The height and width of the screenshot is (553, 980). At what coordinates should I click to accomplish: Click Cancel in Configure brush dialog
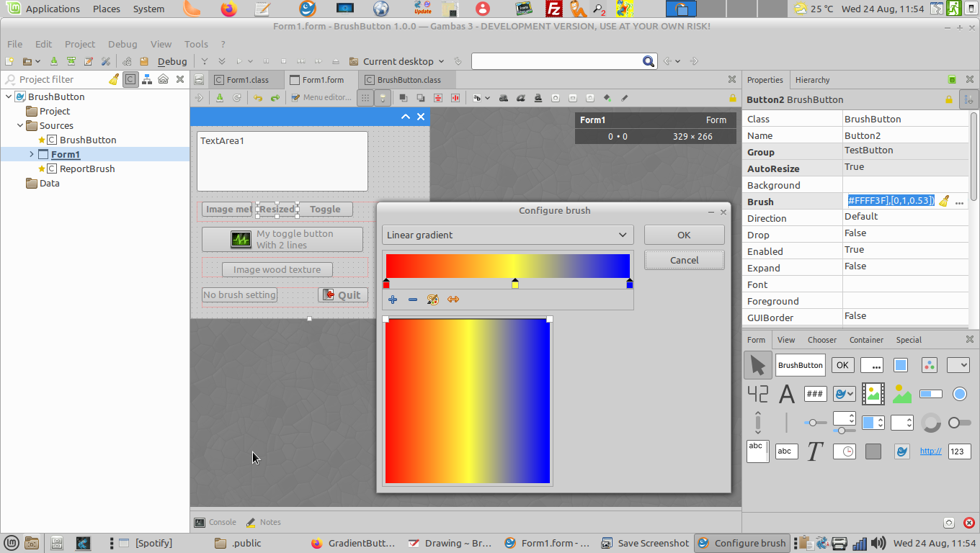tap(684, 260)
